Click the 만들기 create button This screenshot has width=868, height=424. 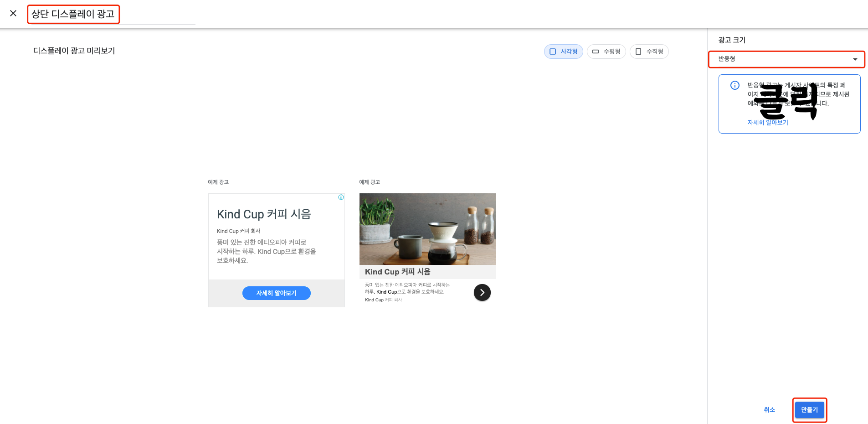809,410
